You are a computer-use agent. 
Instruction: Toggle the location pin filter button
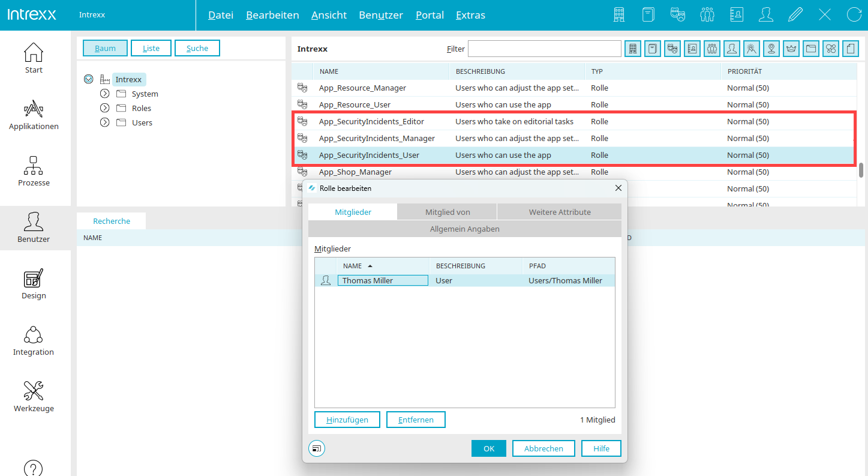click(x=771, y=49)
